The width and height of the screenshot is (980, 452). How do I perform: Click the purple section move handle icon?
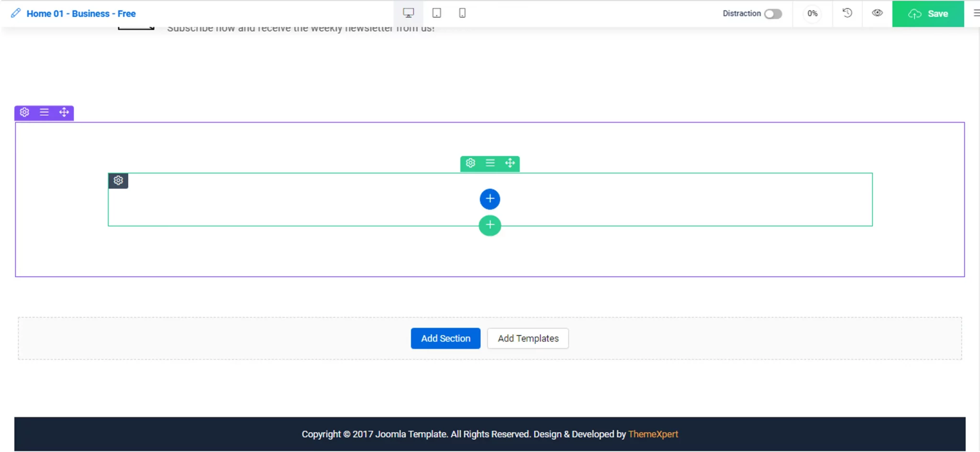(64, 112)
